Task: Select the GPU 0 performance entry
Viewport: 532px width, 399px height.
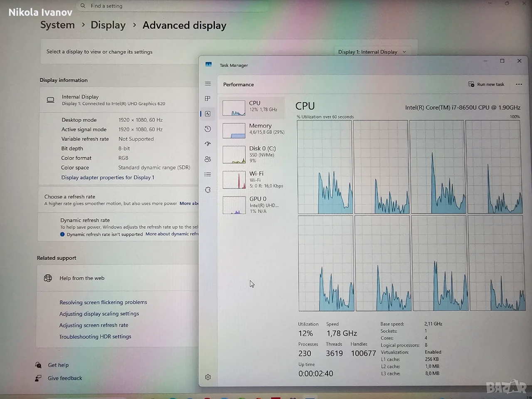Action: coord(253,204)
